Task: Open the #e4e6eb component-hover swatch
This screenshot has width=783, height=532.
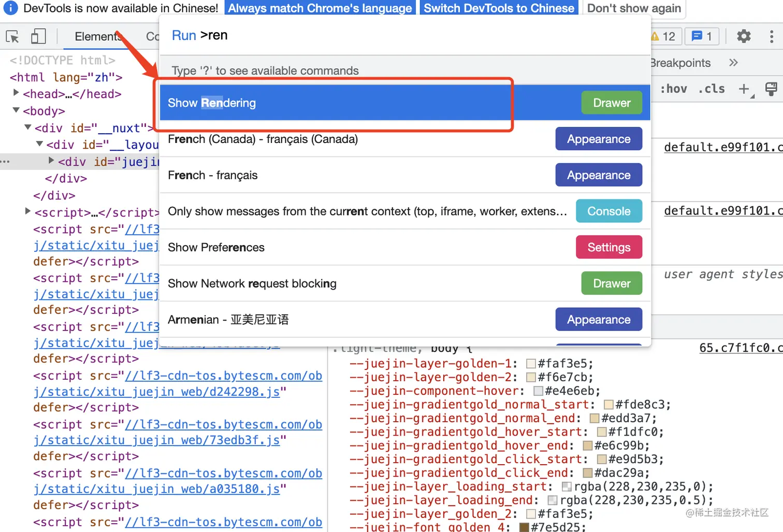Action: click(x=538, y=391)
